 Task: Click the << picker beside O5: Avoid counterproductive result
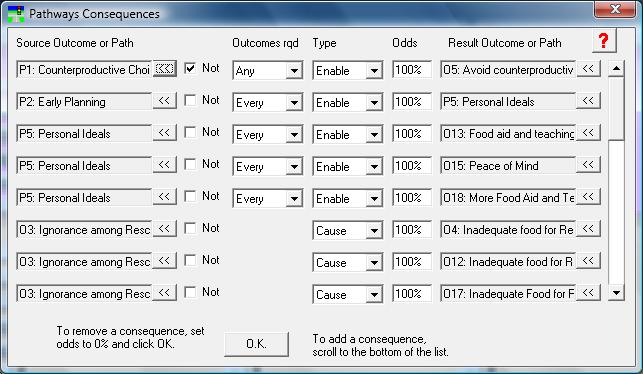588,68
